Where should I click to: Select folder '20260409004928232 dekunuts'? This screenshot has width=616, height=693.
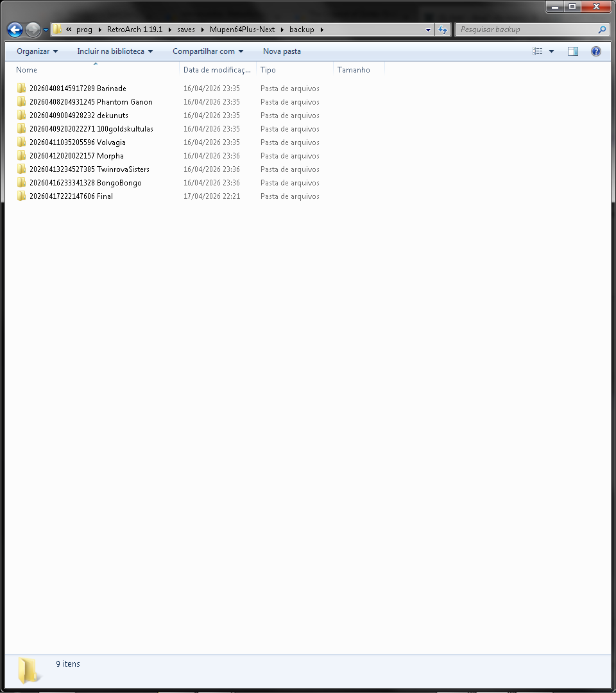coord(79,116)
